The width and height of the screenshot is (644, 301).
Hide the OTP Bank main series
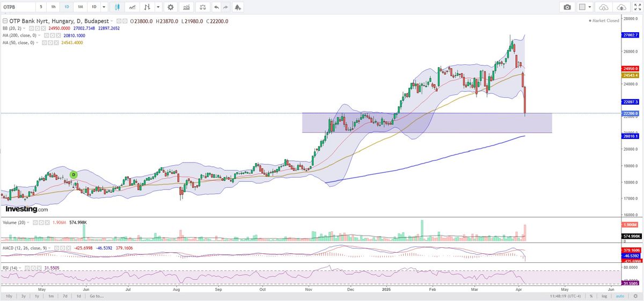tap(119, 21)
